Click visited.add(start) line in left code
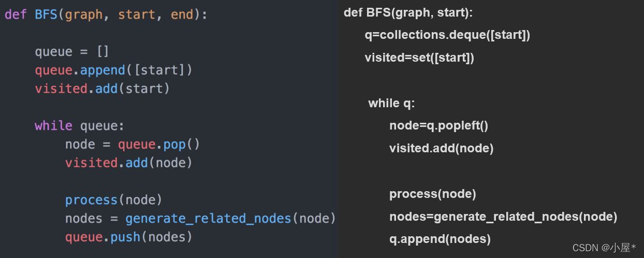The height and width of the screenshot is (258, 644). pos(102,89)
